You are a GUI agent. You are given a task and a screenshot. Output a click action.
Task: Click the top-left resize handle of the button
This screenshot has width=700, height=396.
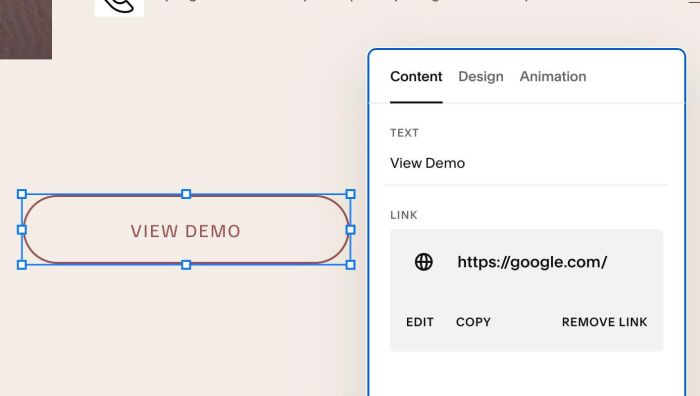coord(22,194)
